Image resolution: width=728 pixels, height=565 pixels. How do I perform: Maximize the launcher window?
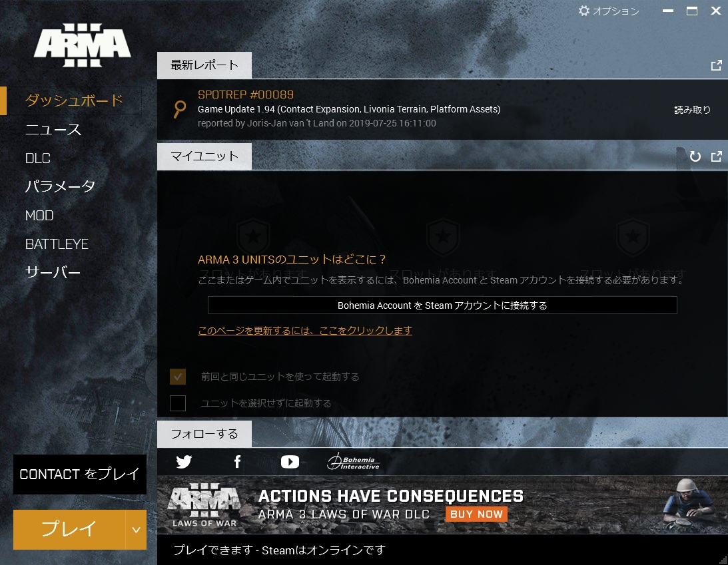tap(692, 11)
